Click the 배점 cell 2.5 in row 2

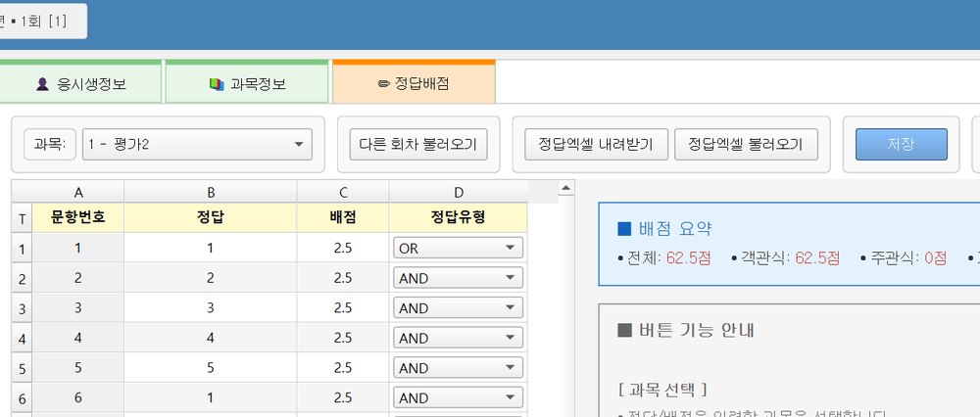pos(342,278)
